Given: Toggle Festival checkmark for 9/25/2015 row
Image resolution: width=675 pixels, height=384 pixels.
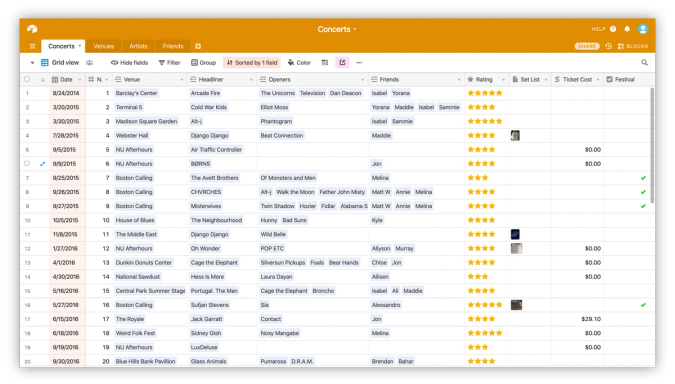Looking at the screenshot, I should point(643,178).
